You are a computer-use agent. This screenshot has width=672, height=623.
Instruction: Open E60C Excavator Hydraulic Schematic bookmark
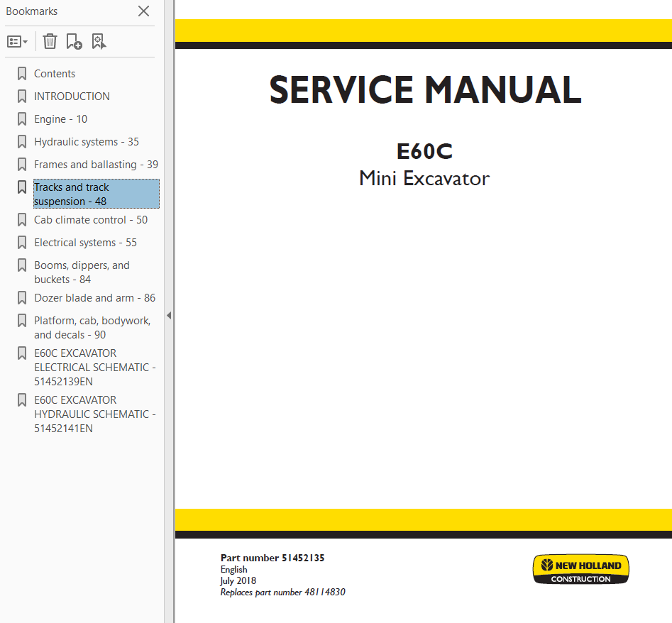tap(94, 414)
